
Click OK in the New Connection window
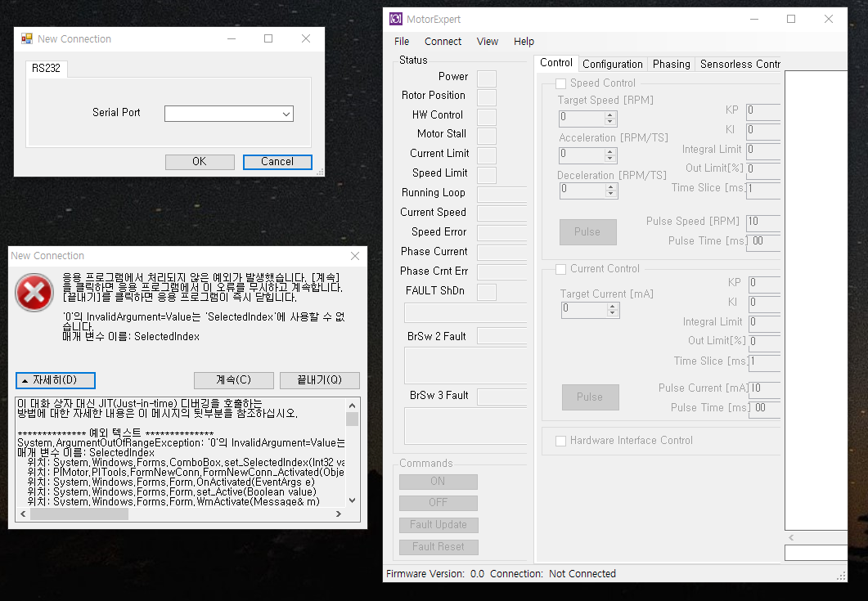pyautogui.click(x=200, y=162)
